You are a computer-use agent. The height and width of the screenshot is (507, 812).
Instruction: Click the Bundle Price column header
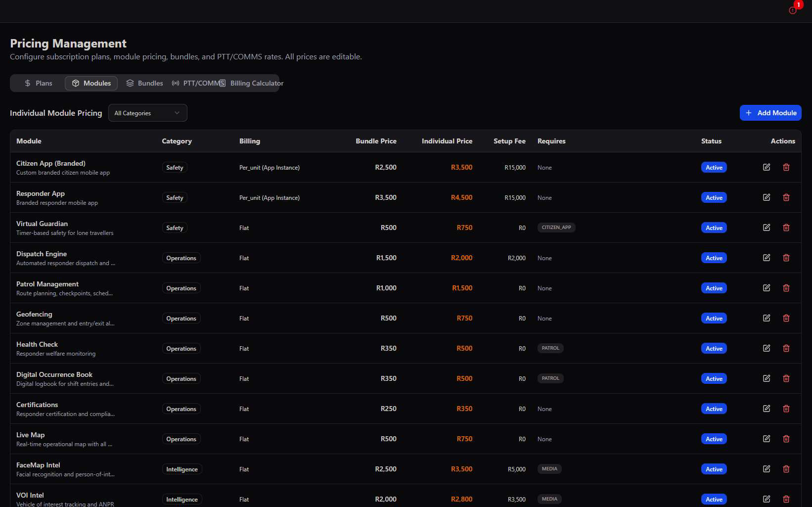coord(376,141)
